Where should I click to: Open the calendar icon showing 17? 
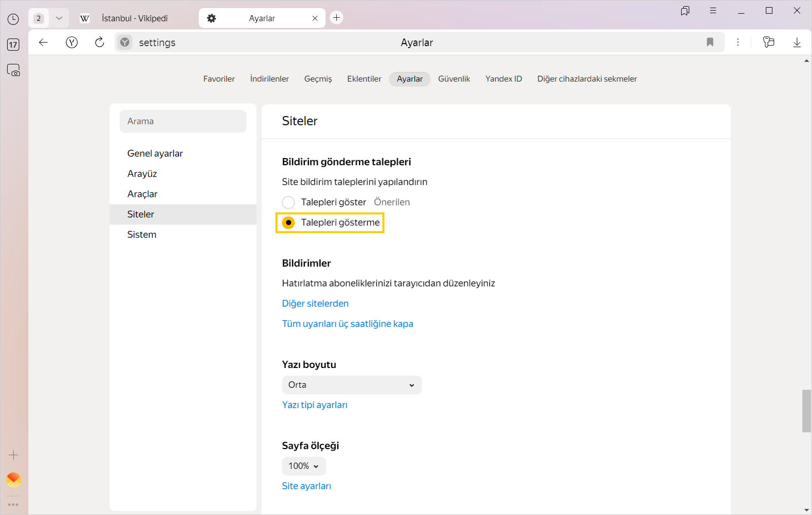pyautogui.click(x=13, y=45)
